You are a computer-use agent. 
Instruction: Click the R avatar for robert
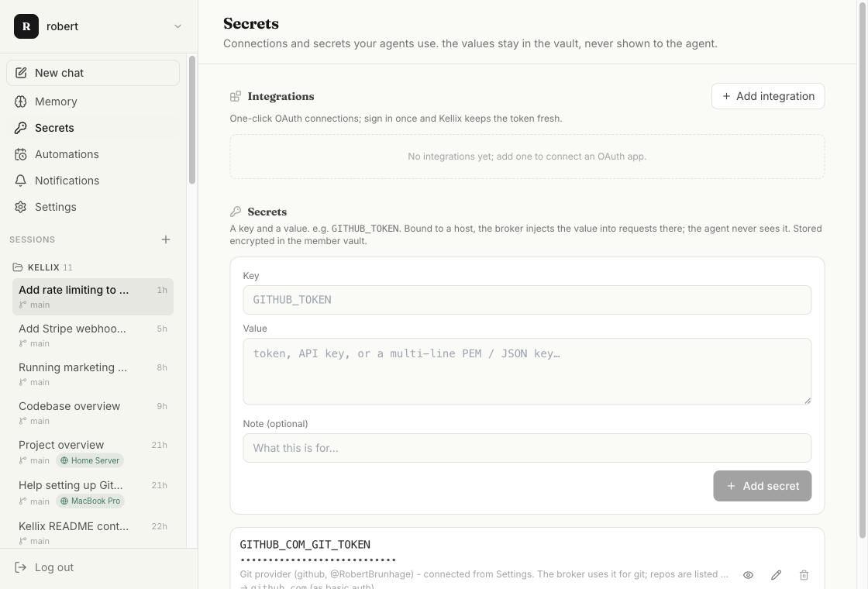tap(26, 26)
